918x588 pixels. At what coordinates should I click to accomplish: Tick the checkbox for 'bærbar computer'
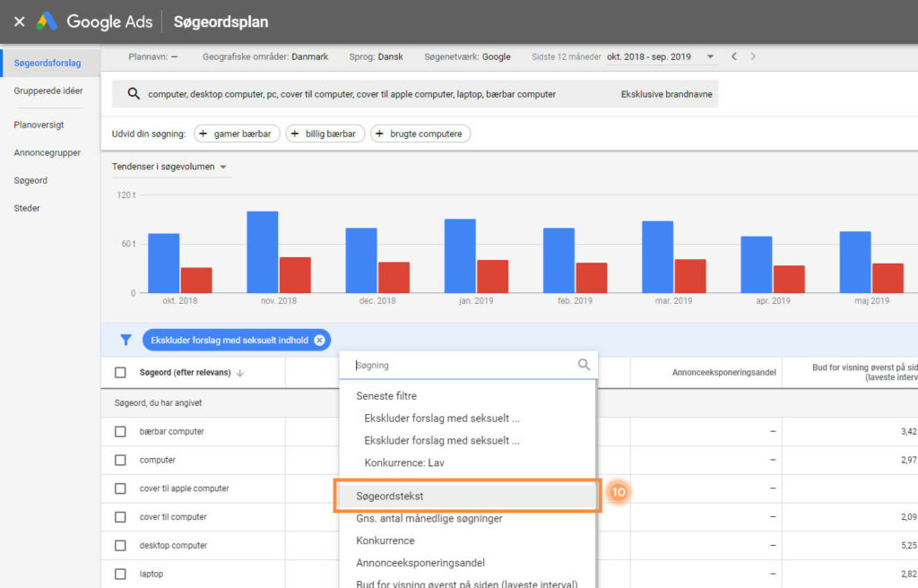click(x=120, y=432)
